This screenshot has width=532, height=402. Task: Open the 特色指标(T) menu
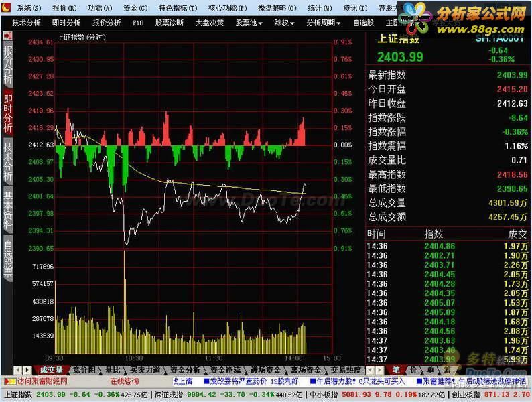(x=178, y=8)
